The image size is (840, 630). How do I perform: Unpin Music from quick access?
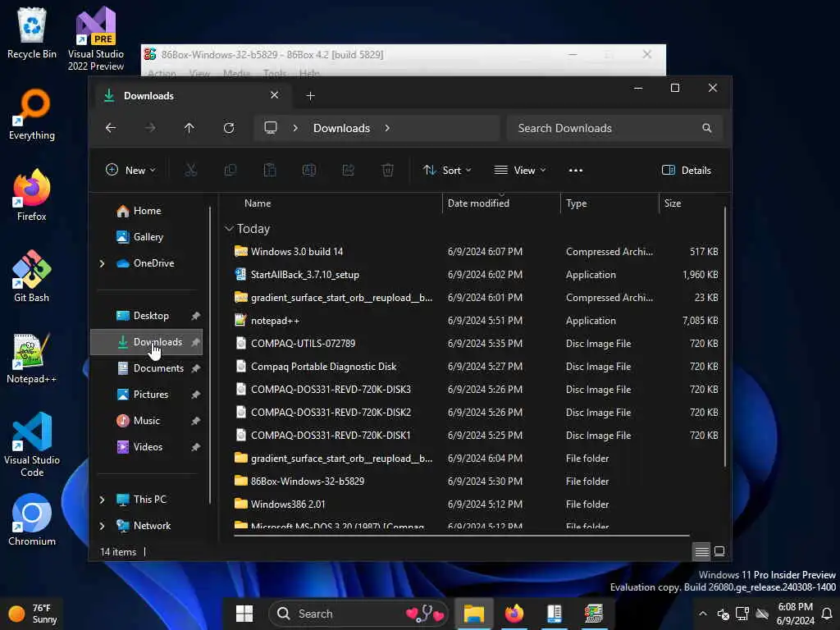[x=195, y=421]
